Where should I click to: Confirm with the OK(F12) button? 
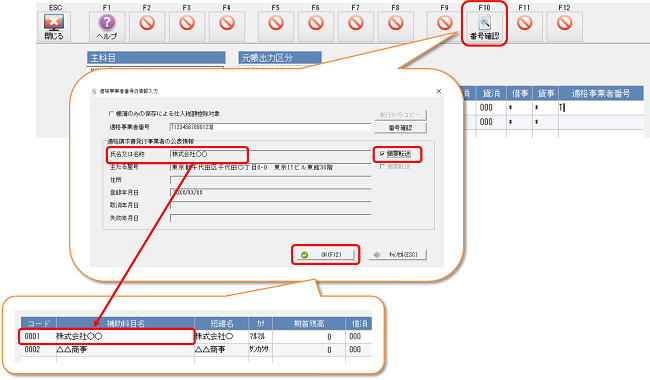click(x=326, y=254)
